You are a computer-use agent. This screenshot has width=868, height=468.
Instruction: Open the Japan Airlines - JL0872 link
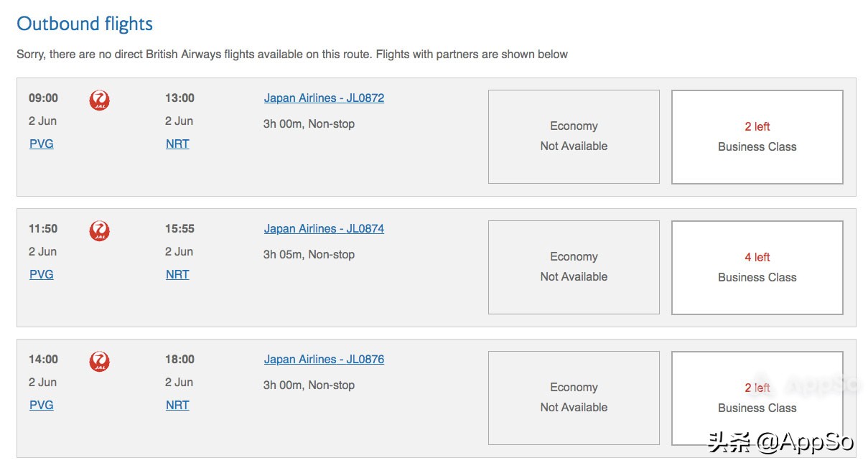[324, 98]
